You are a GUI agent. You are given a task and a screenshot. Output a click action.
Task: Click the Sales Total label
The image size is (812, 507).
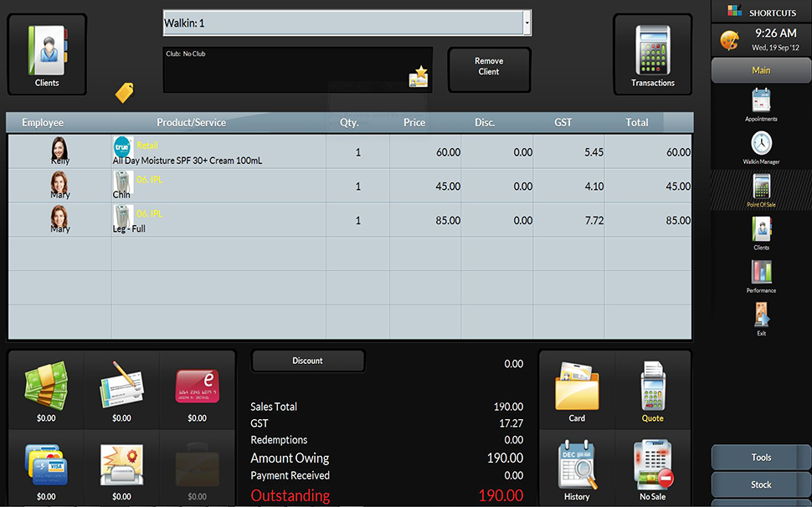pos(274,407)
